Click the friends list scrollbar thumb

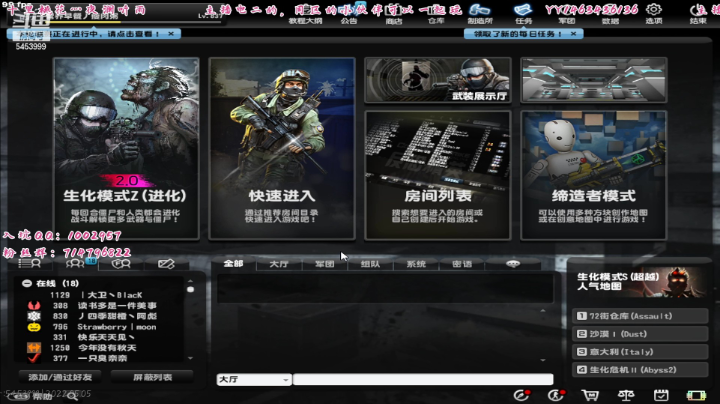click(x=191, y=290)
